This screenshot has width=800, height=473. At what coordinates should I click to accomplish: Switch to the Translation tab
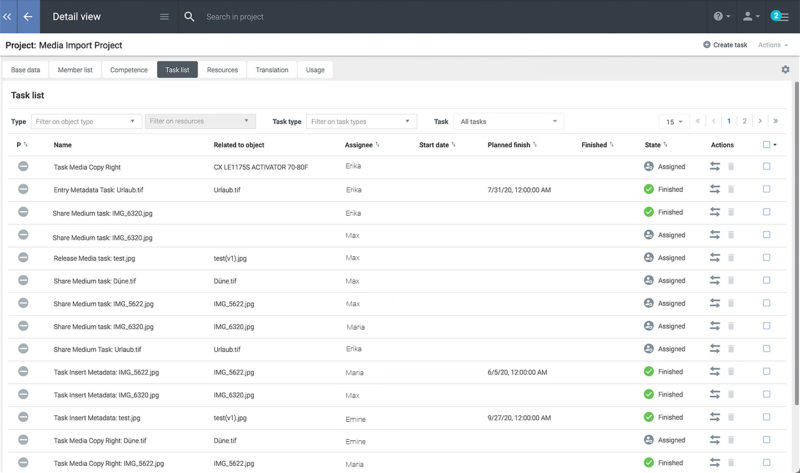point(272,70)
